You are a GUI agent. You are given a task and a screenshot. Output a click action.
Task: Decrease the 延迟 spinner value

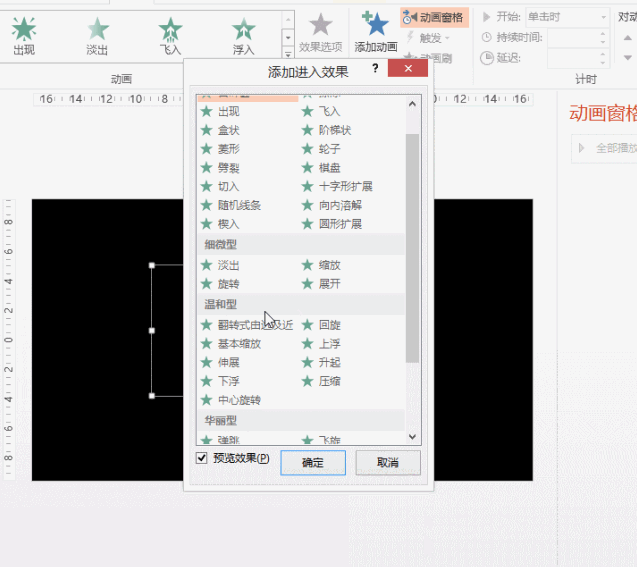[x=603, y=63]
